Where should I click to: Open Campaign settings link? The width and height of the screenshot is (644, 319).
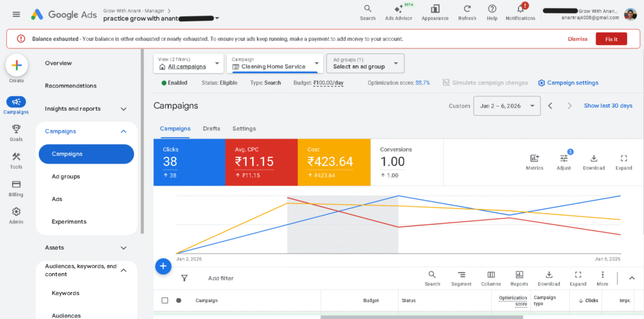point(568,82)
